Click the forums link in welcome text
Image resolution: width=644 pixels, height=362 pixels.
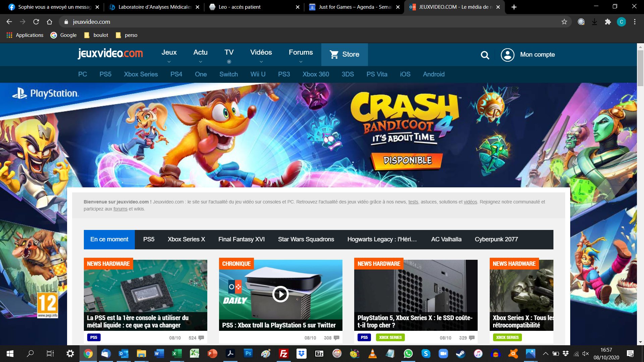tap(120, 209)
